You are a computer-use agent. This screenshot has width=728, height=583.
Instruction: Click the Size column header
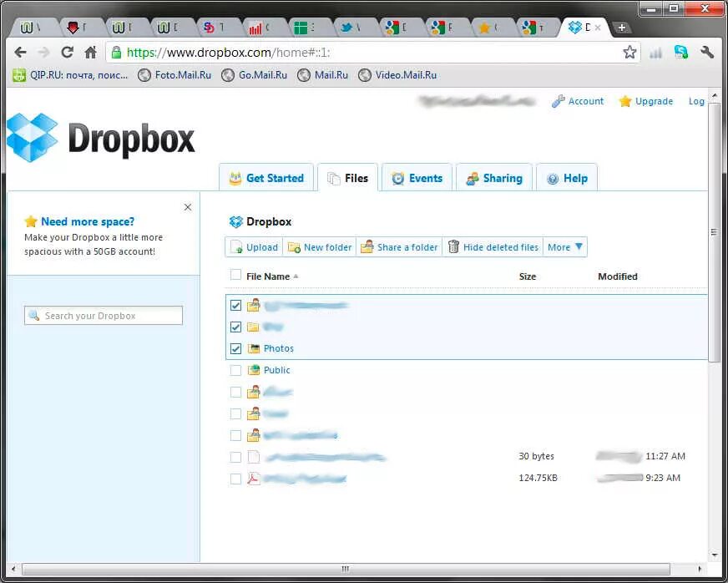528,276
